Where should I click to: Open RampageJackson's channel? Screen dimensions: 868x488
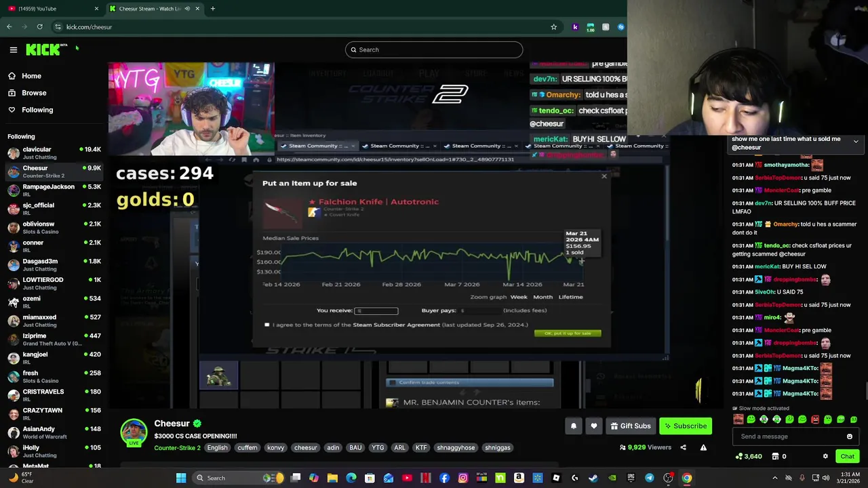[x=54, y=190]
